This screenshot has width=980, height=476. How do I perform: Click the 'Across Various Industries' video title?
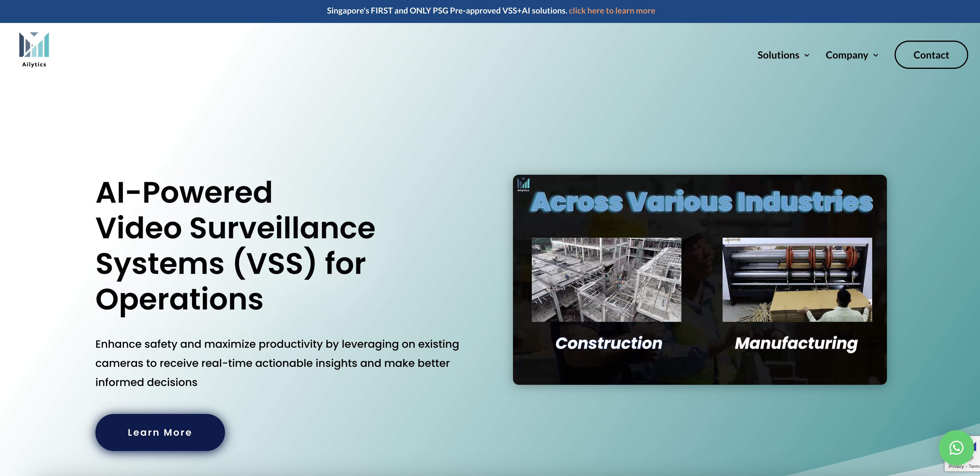coord(701,202)
